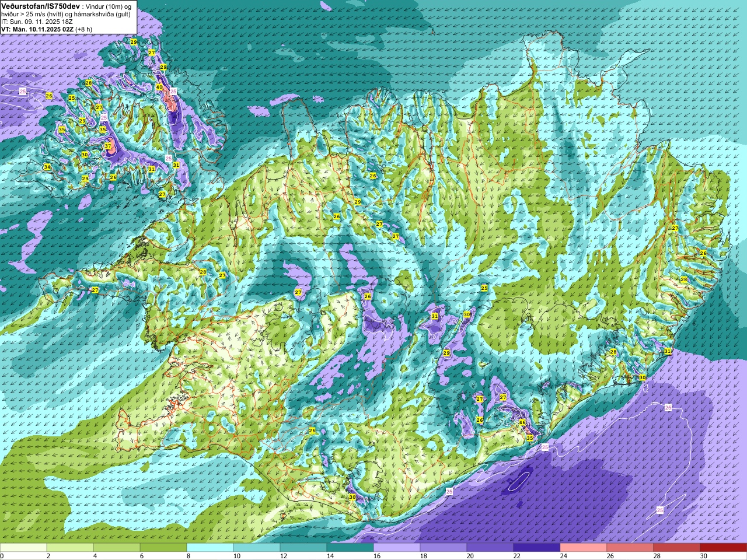Pick the 22–24 dark indigo legend swatch

click(537, 548)
